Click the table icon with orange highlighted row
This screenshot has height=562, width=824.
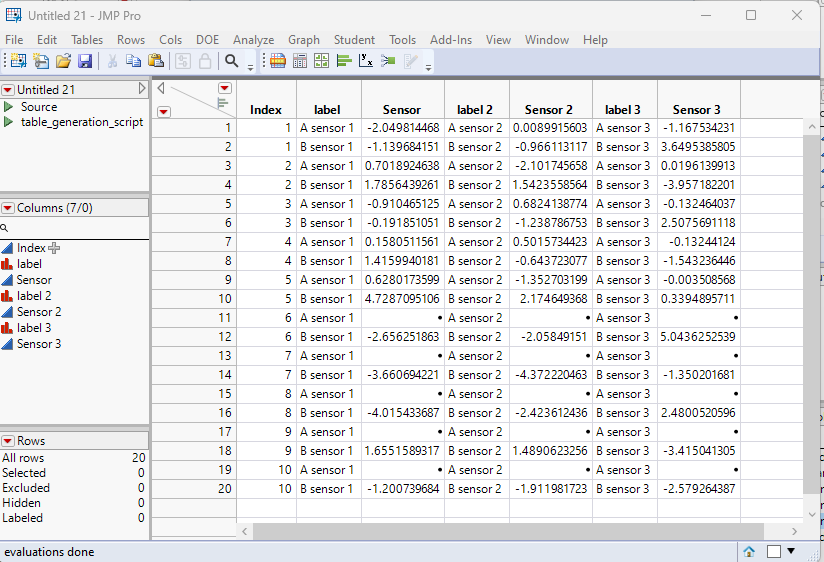click(277, 61)
